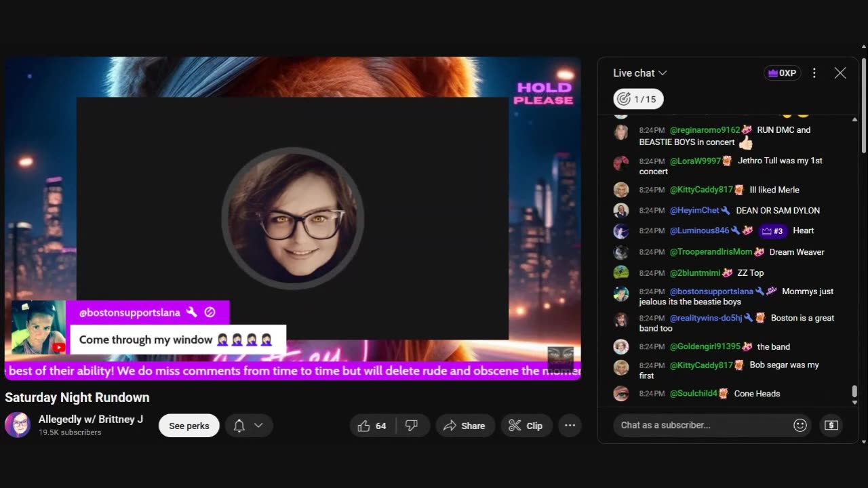The height and width of the screenshot is (488, 868).
Task: Click @HeyimChet username in chat
Action: point(694,211)
